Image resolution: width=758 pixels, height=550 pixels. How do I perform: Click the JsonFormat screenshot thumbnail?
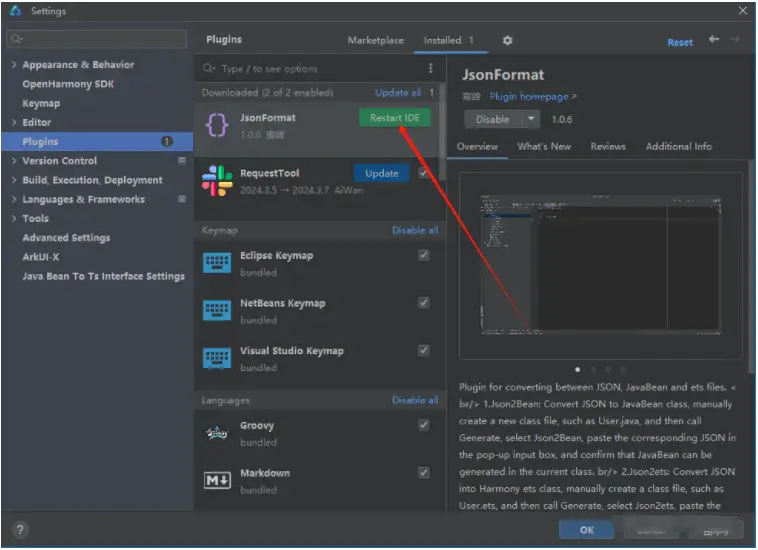[x=600, y=265]
